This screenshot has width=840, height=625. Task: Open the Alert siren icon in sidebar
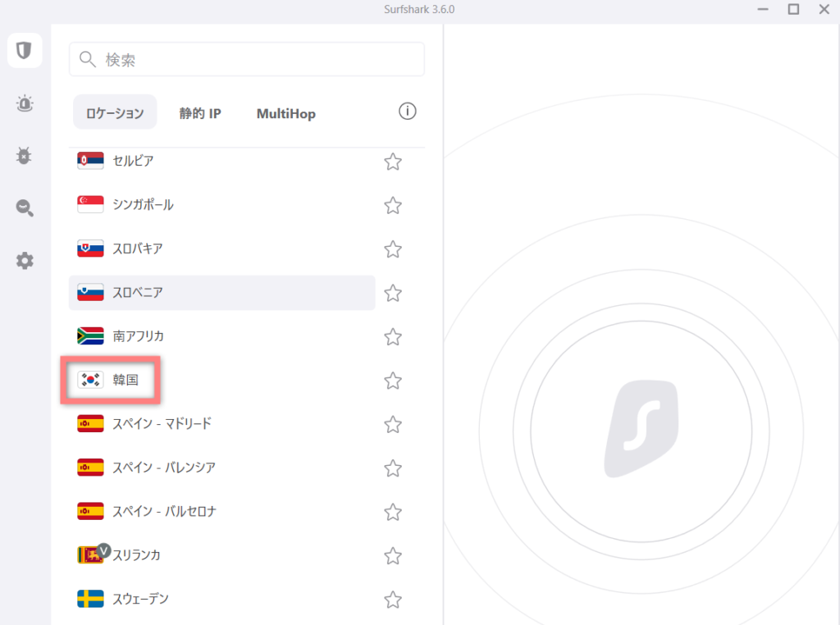[25, 103]
